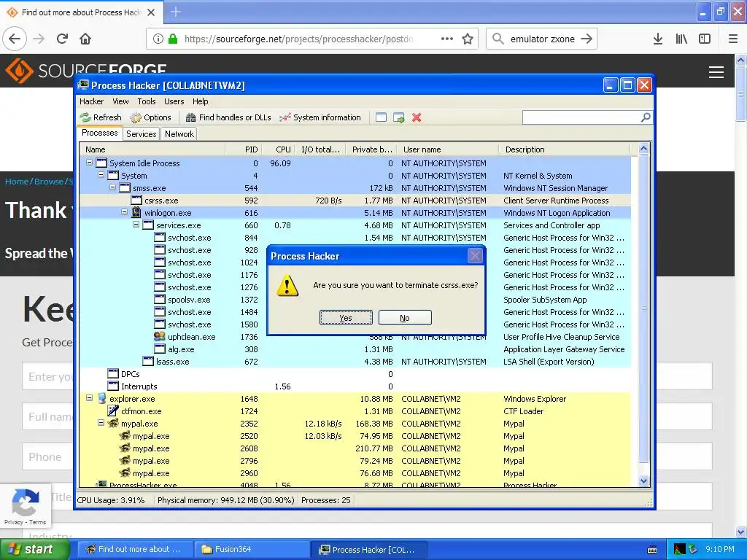Click the search magnifier icon
Screen dimensions: 747x560
pos(646,117)
